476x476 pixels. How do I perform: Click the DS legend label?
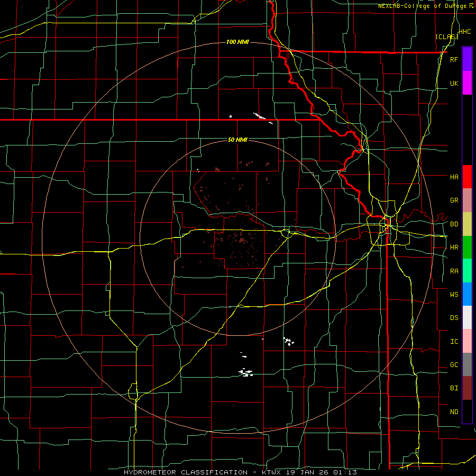click(454, 317)
